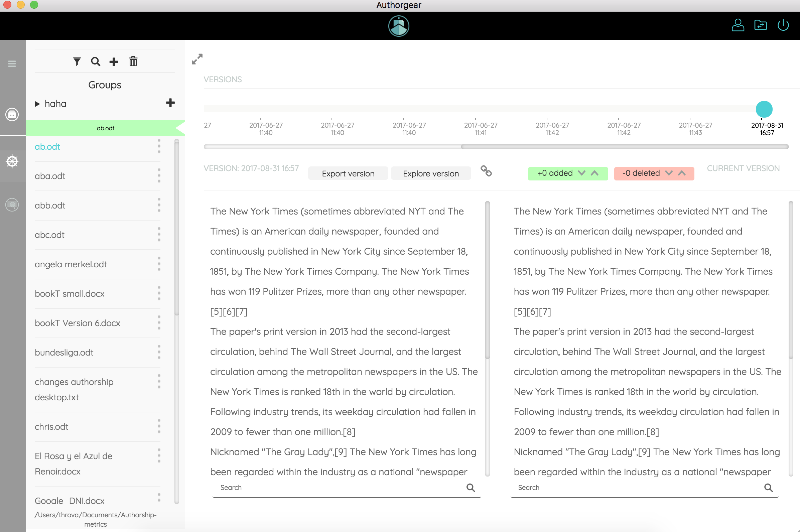Open options menu for chris.odt

pos(159,426)
